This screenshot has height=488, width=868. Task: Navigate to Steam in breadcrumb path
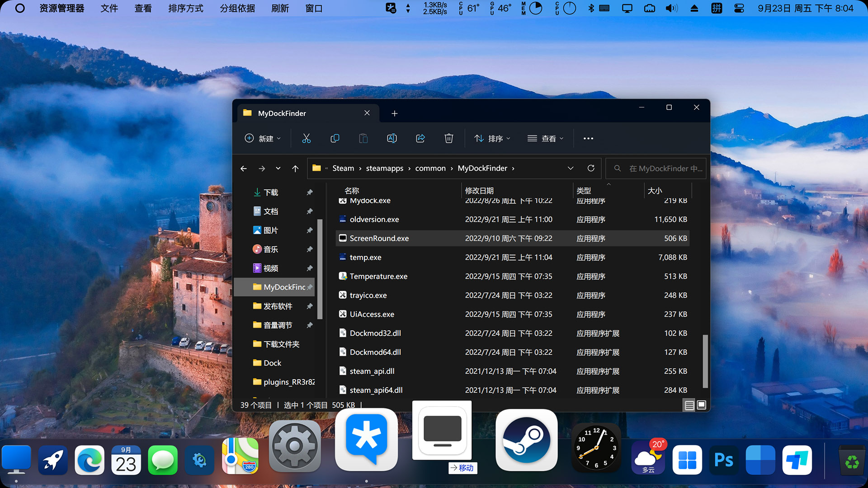coord(343,169)
